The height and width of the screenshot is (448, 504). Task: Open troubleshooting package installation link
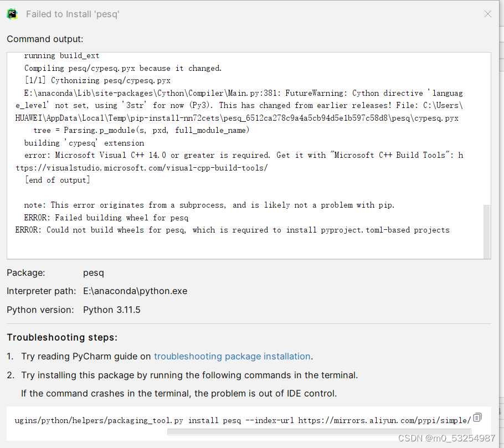click(232, 356)
